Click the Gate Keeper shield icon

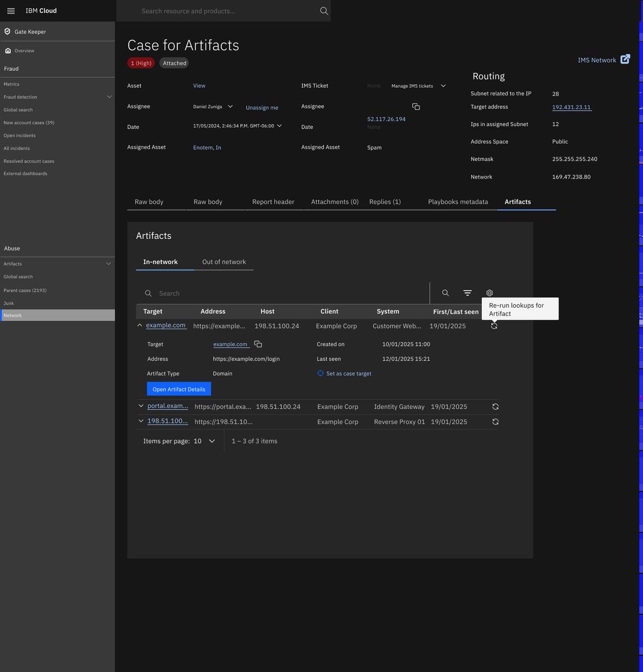point(7,31)
